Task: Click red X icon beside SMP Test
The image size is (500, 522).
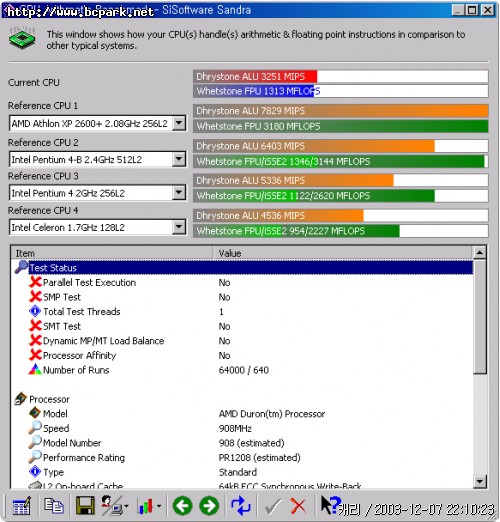Action: pos(35,296)
